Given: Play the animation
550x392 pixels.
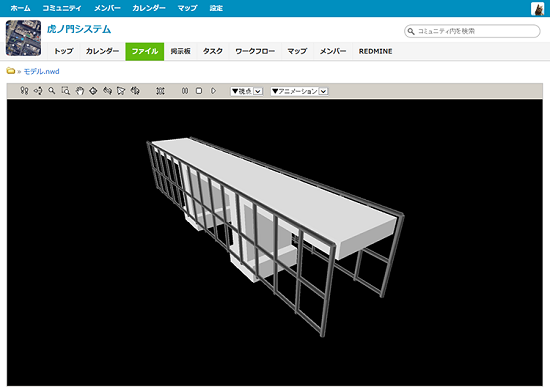Looking at the screenshot, I should pos(213,91).
